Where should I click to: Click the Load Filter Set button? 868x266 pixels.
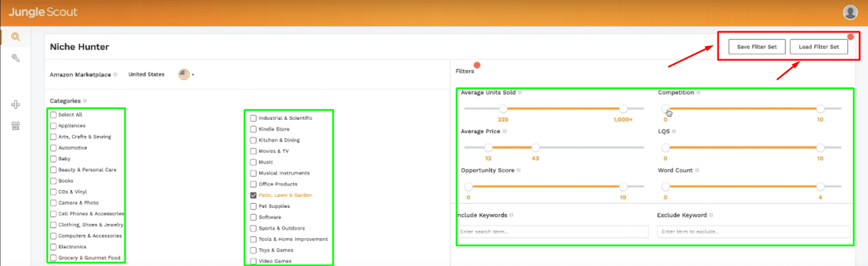818,47
